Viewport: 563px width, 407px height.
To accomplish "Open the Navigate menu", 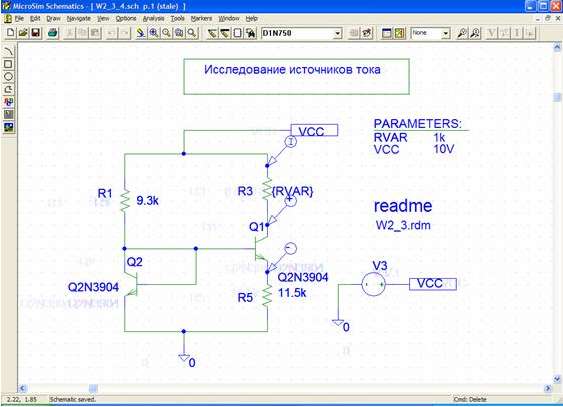I will click(79, 18).
